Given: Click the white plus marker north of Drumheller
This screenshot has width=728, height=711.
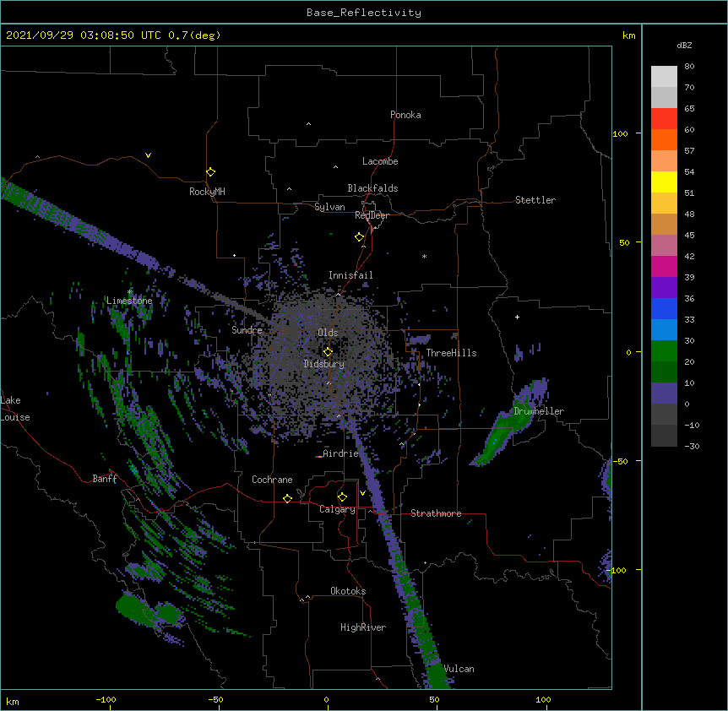Looking at the screenshot, I should pos(517,317).
